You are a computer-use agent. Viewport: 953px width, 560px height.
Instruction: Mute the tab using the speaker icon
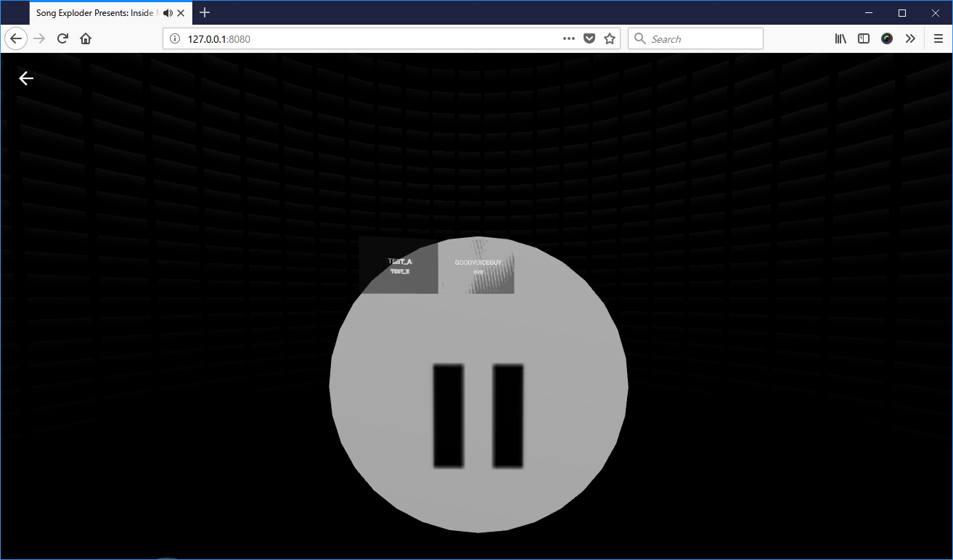168,13
